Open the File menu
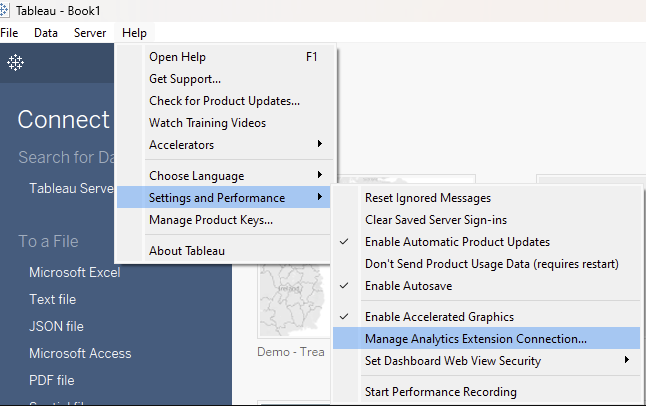The width and height of the screenshot is (646, 406). (x=10, y=33)
